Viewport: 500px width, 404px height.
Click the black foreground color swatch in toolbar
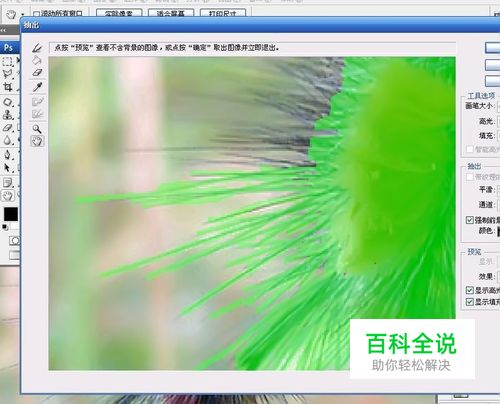point(10,214)
